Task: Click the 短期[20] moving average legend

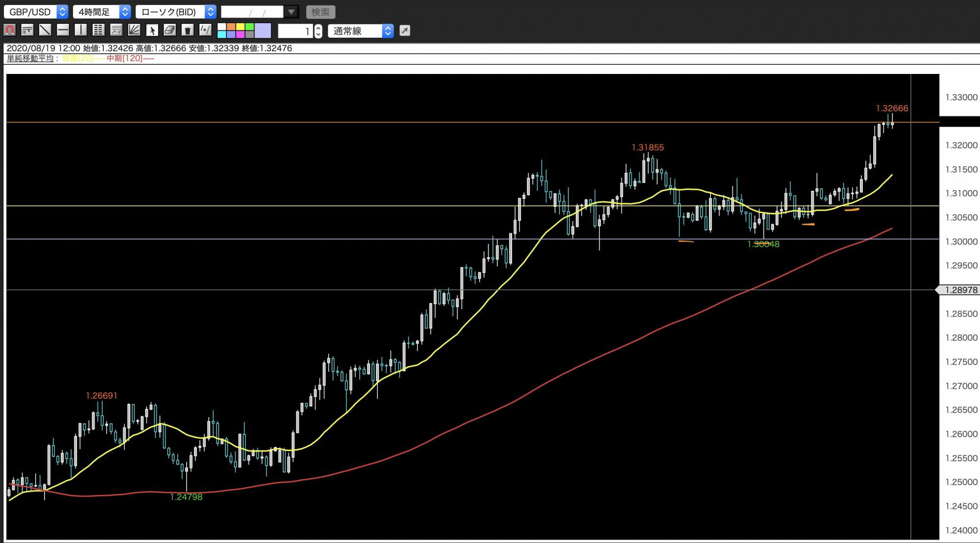Action: point(82,58)
